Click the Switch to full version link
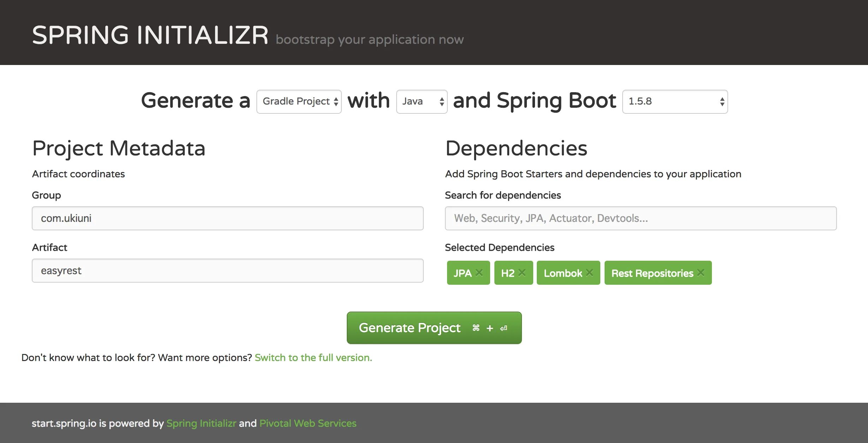 [x=314, y=357]
